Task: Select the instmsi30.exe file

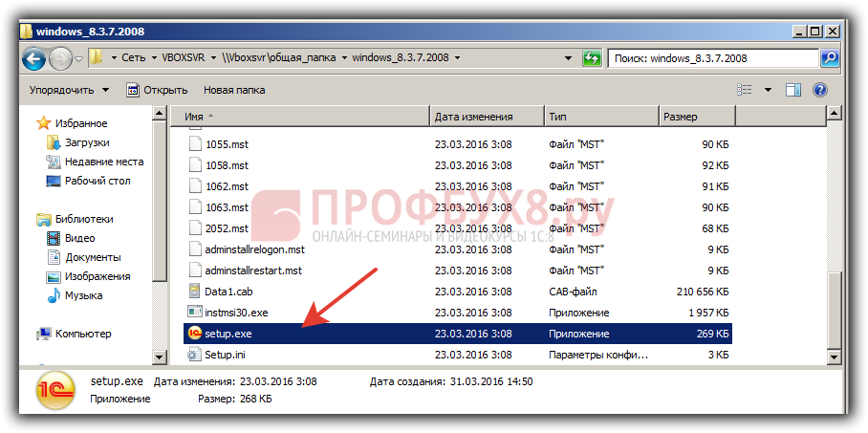Action: coord(237,312)
